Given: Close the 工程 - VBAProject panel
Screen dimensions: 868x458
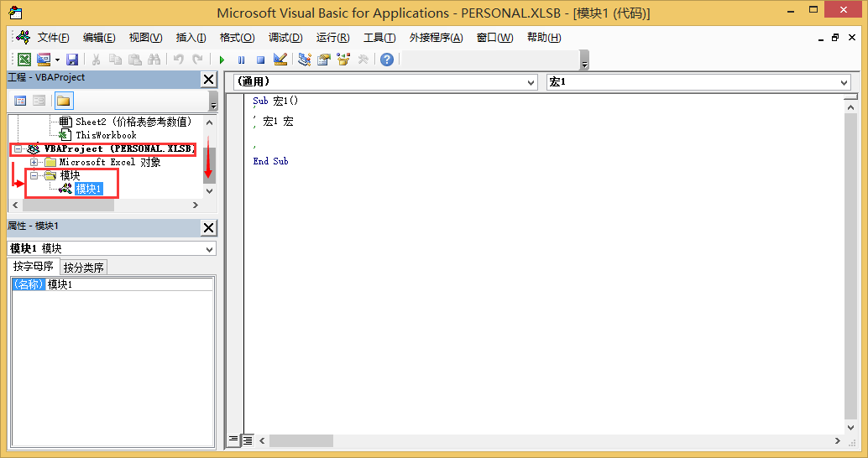Looking at the screenshot, I should (209, 79).
